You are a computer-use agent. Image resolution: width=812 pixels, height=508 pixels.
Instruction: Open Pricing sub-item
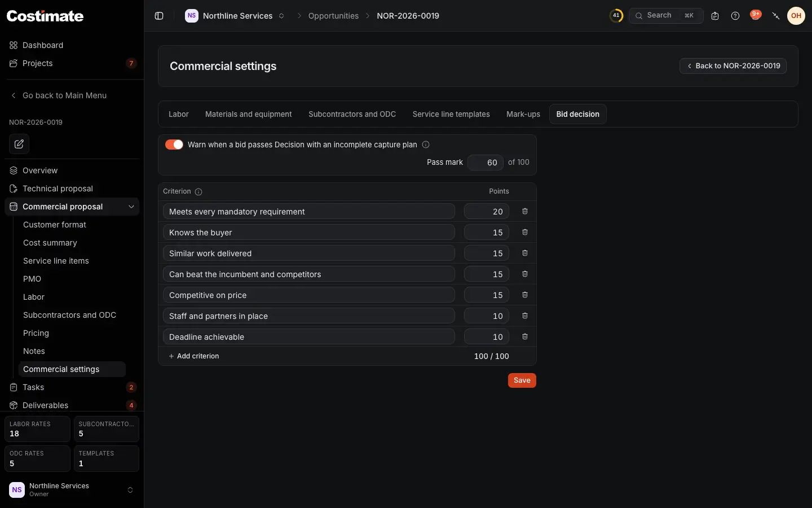tap(72, 333)
